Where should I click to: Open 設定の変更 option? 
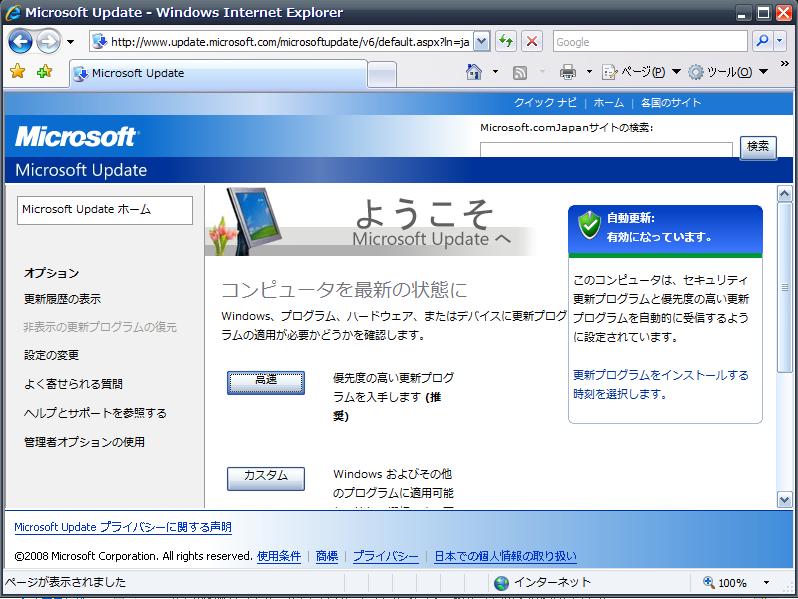tap(51, 355)
